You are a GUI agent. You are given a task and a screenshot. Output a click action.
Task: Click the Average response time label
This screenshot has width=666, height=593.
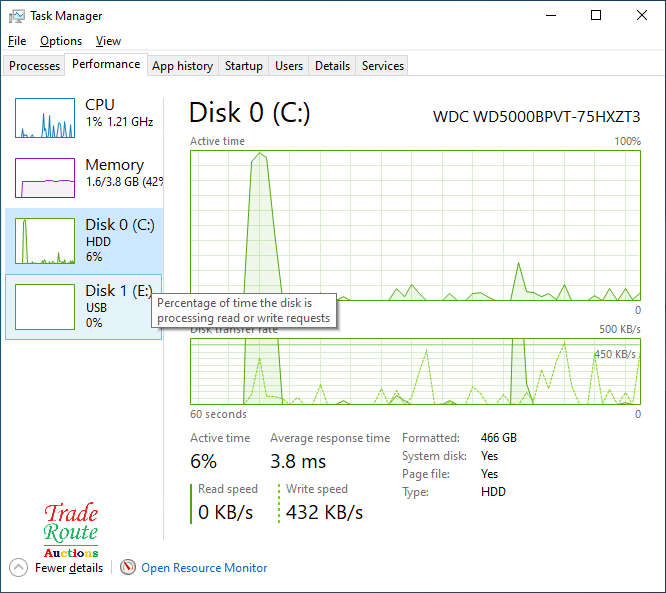330,438
